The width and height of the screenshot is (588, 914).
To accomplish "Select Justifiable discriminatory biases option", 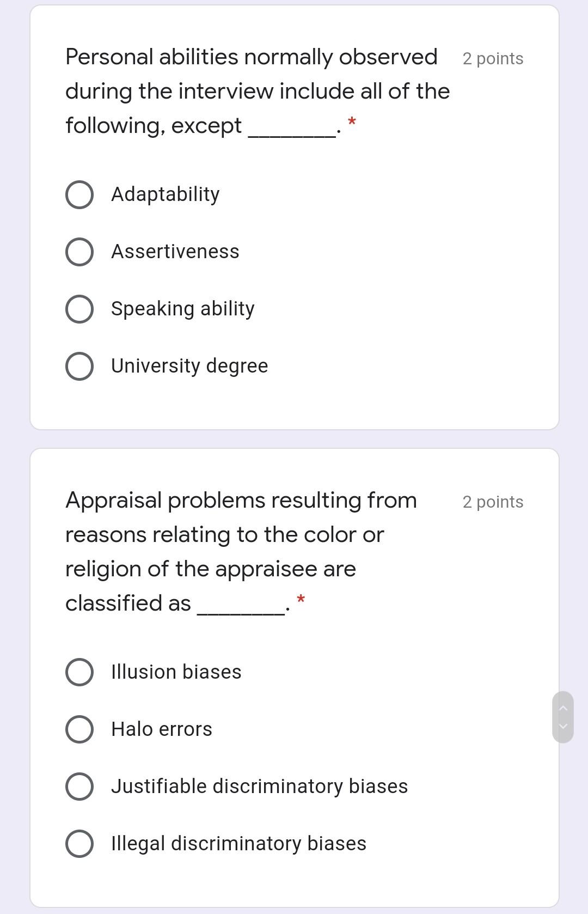I will [x=79, y=785].
